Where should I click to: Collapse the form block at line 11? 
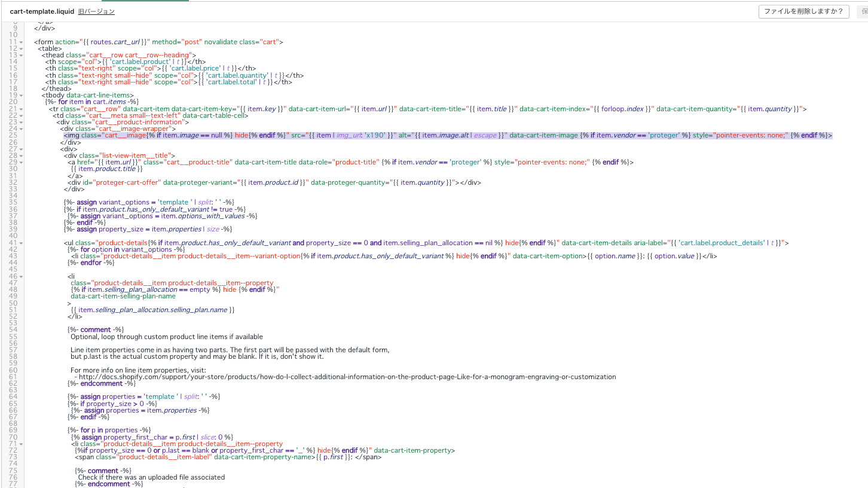pos(21,42)
